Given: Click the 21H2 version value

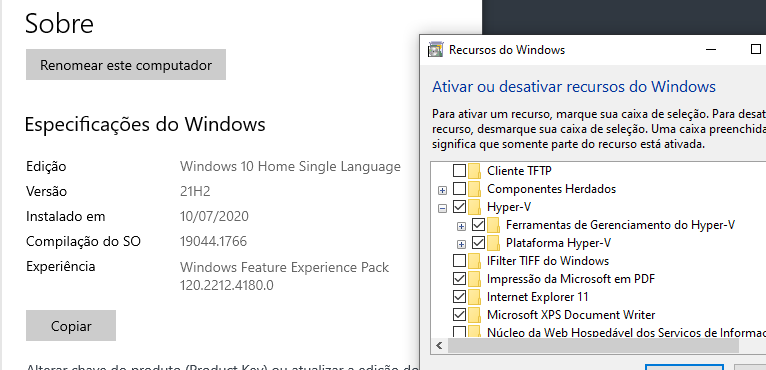Looking at the screenshot, I should click(x=195, y=191).
